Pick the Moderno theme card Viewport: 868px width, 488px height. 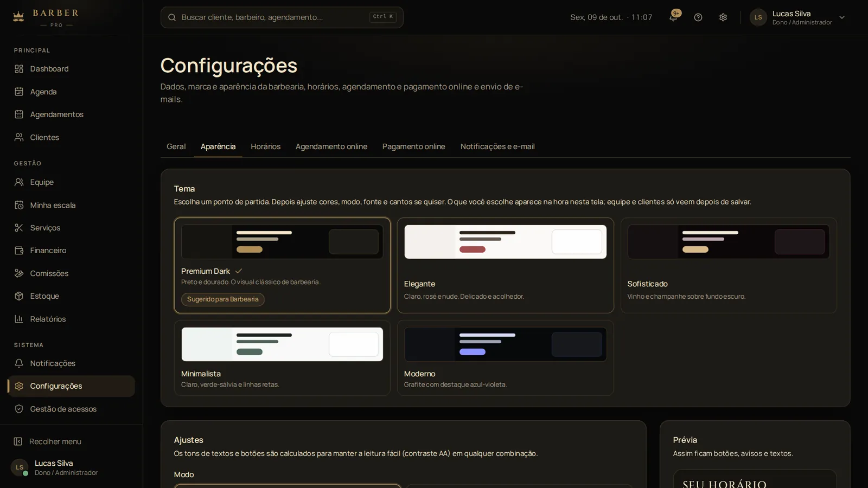click(x=505, y=357)
